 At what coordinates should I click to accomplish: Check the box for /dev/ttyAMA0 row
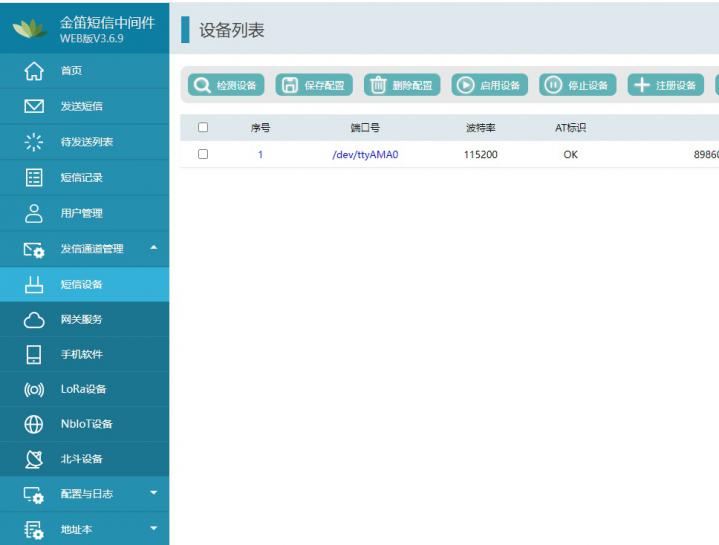tap(203, 154)
